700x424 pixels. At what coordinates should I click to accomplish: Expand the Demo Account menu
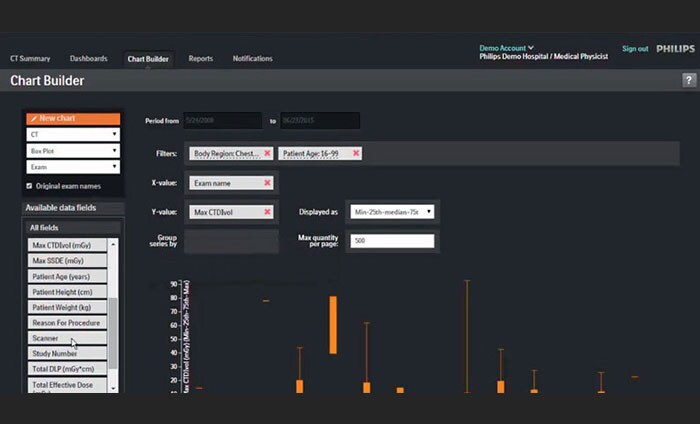pyautogui.click(x=506, y=48)
